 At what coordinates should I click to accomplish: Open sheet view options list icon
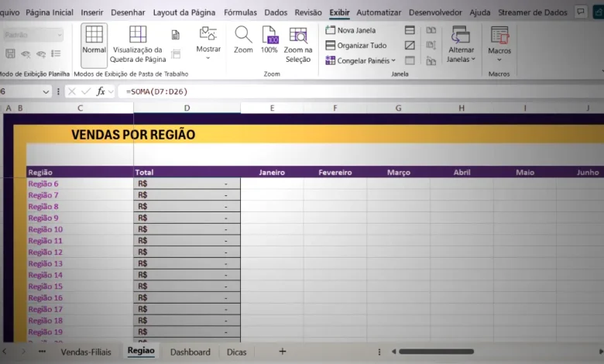56,53
